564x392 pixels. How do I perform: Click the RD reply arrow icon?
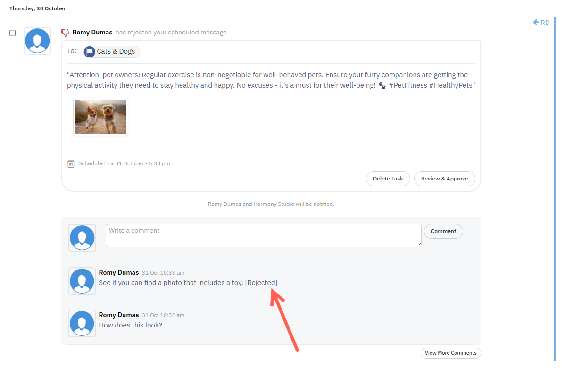point(536,22)
